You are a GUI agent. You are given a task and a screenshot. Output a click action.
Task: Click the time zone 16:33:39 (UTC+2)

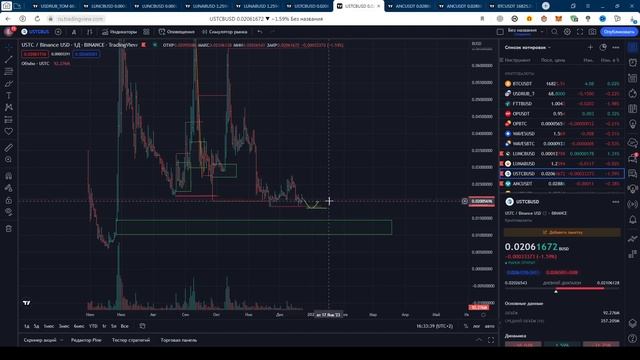pos(435,326)
